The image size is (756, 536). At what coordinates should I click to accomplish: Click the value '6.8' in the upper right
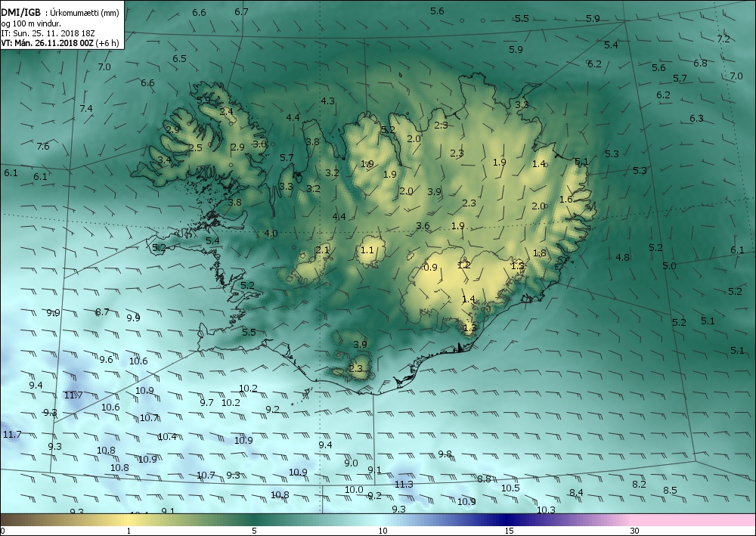tap(700, 63)
